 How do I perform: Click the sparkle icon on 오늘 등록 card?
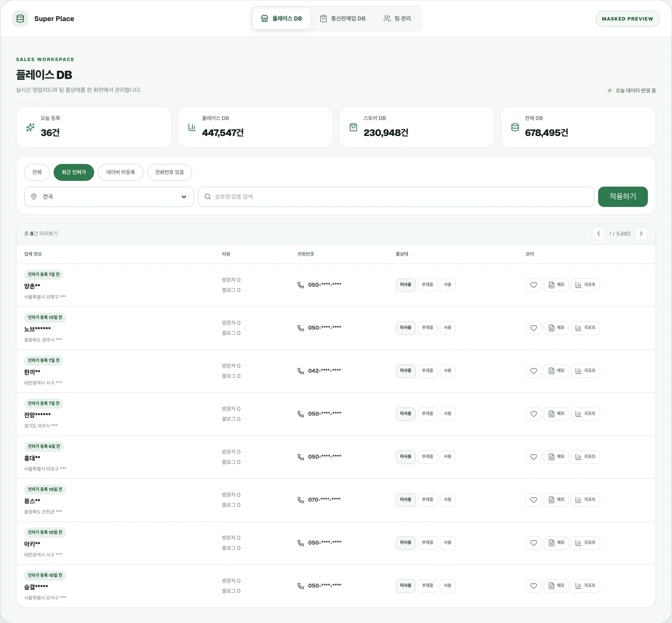(30, 127)
